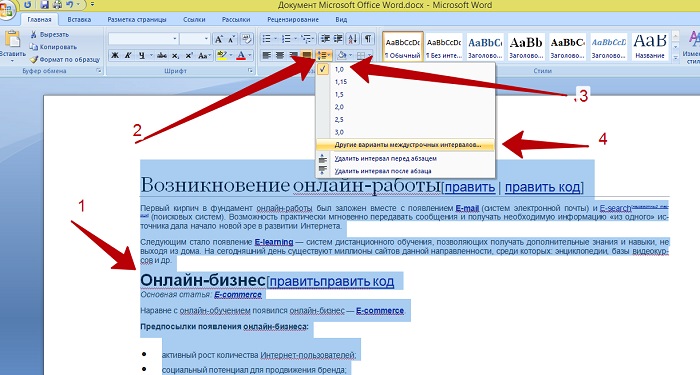Click the numbered list icon
This screenshot has height=375, width=700.
(x=286, y=39)
